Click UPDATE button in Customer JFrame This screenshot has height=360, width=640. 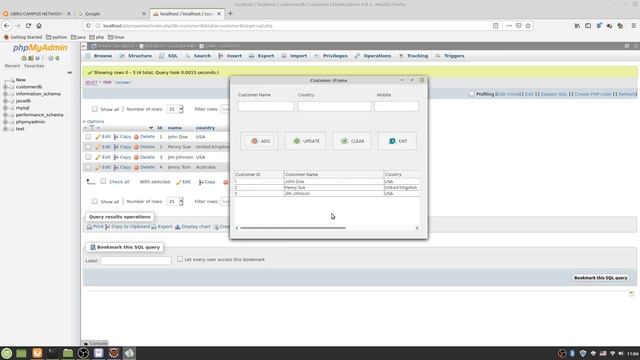[306, 141]
